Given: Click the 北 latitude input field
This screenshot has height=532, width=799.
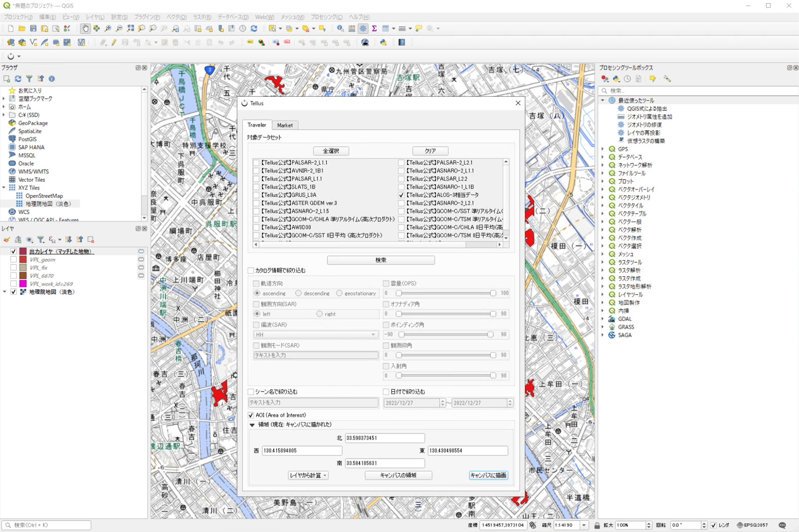Looking at the screenshot, I should (385, 438).
